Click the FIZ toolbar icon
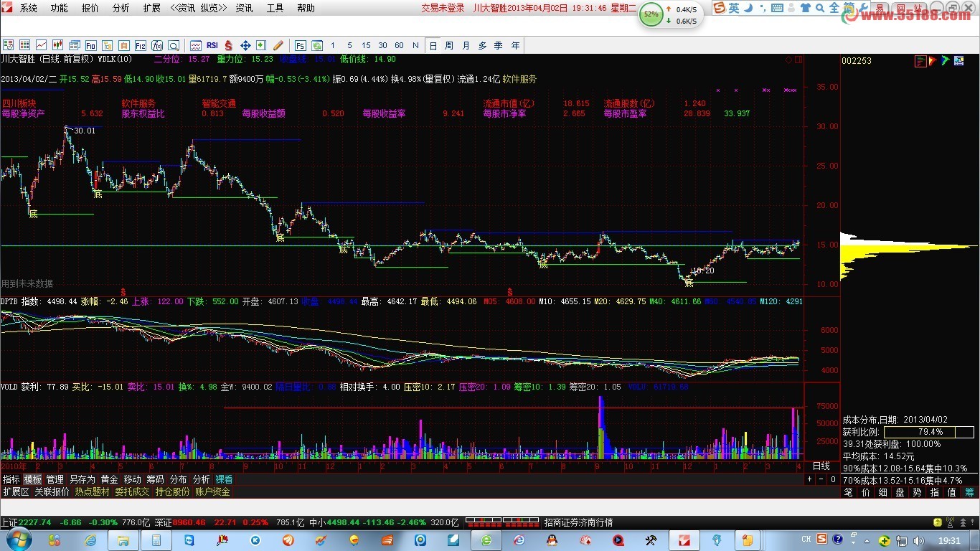Image resolution: width=980 pixels, height=551 pixels. [141, 44]
